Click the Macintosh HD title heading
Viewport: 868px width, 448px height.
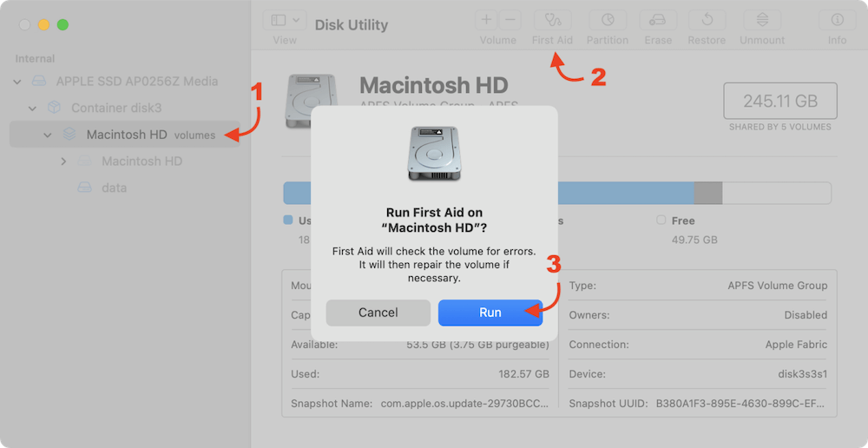(x=433, y=85)
